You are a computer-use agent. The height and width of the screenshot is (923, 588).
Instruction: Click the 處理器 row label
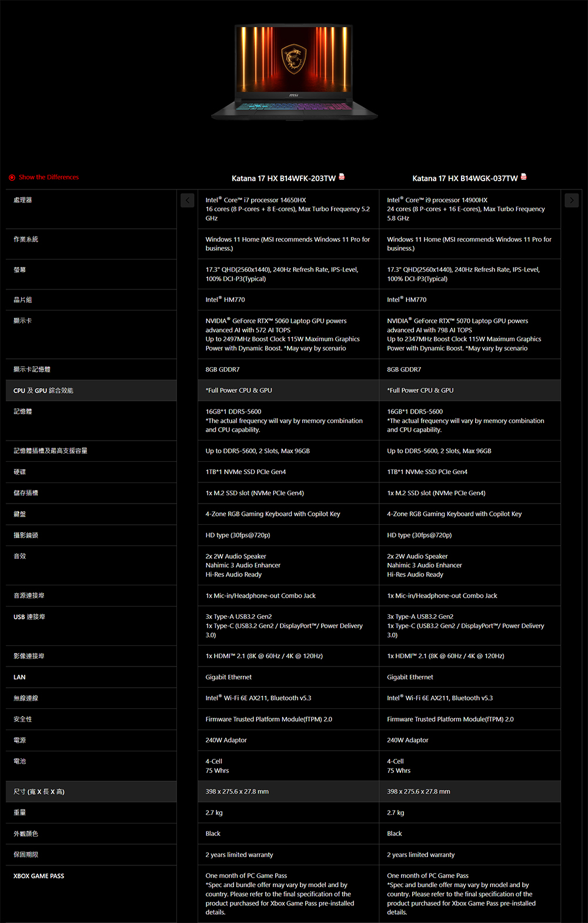tap(23, 200)
